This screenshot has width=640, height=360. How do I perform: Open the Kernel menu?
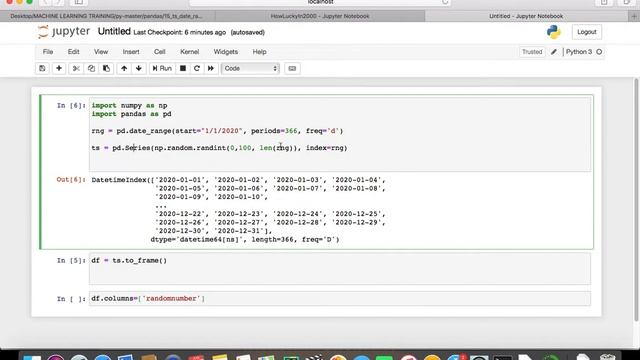(189, 52)
